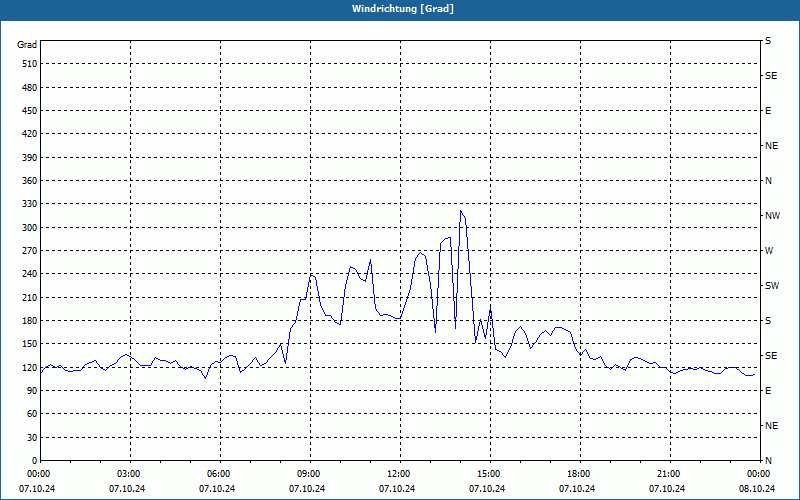
Task: Click the SW compass direction label
Action: (772, 286)
